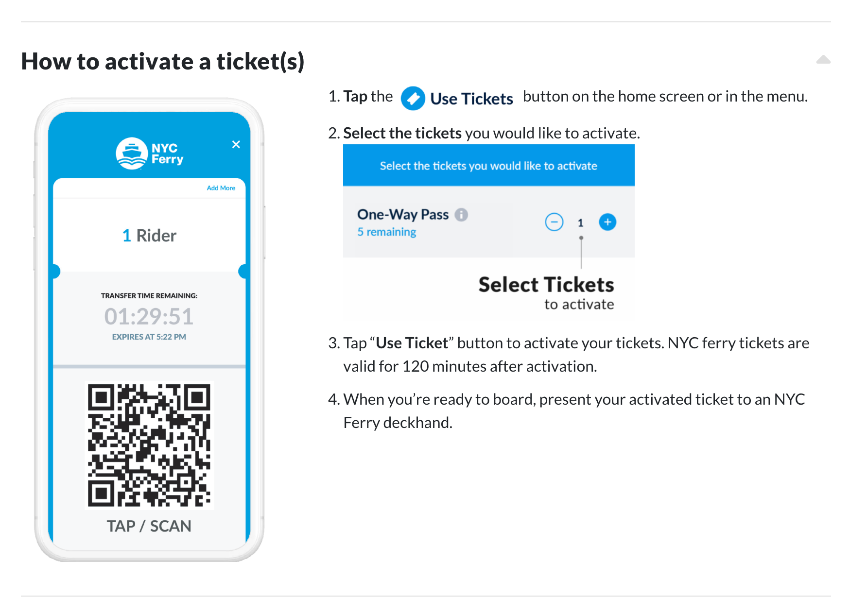Click the blue Use Tickets icon

point(413,99)
